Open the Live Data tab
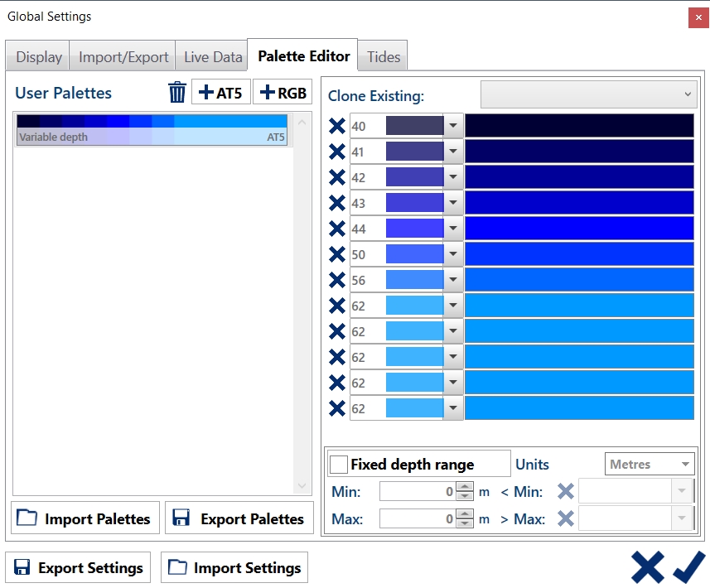Image resolution: width=710 pixels, height=588 pixels. pos(213,57)
